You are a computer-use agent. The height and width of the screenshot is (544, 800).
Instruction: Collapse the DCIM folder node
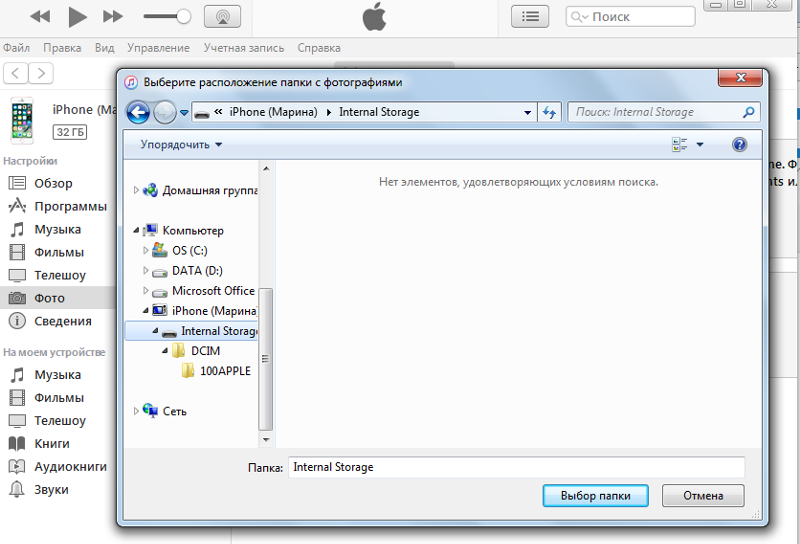pyautogui.click(x=165, y=351)
